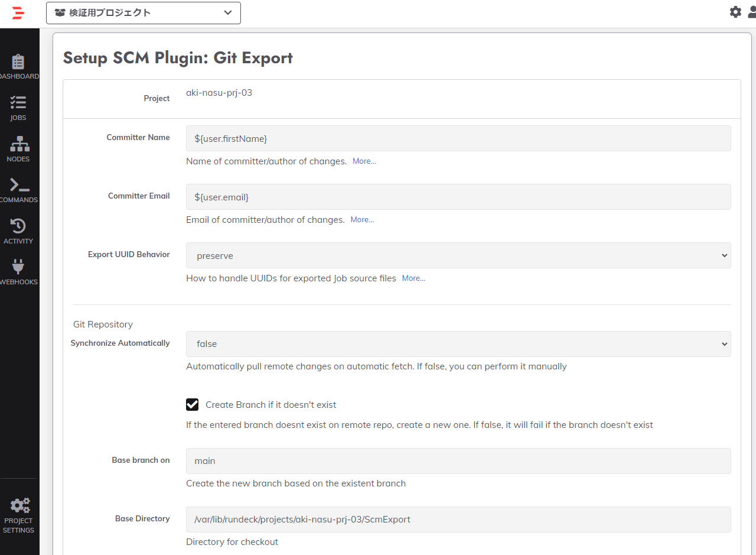The image size is (756, 555).
Task: Click More link for UUID handling
Action: click(x=413, y=278)
